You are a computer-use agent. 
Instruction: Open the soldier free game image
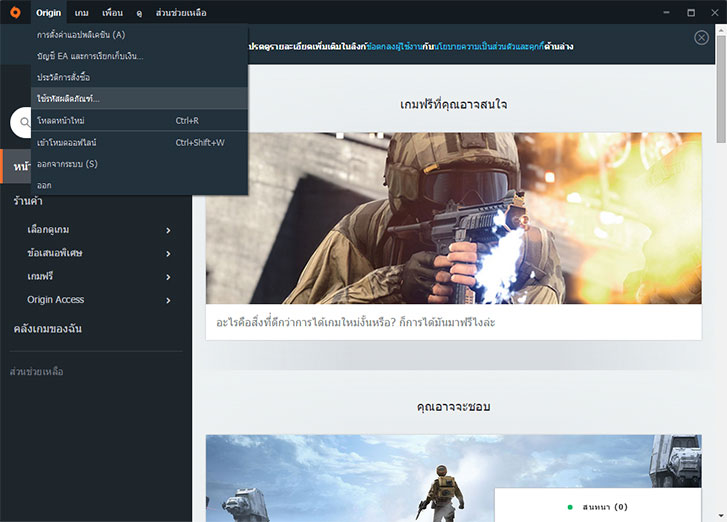pyautogui.click(x=453, y=218)
